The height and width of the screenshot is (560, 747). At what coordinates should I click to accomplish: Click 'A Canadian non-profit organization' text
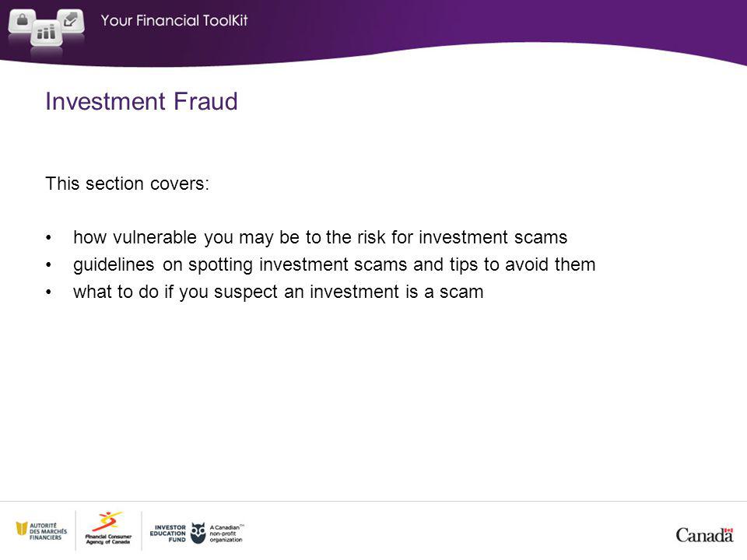(226, 534)
